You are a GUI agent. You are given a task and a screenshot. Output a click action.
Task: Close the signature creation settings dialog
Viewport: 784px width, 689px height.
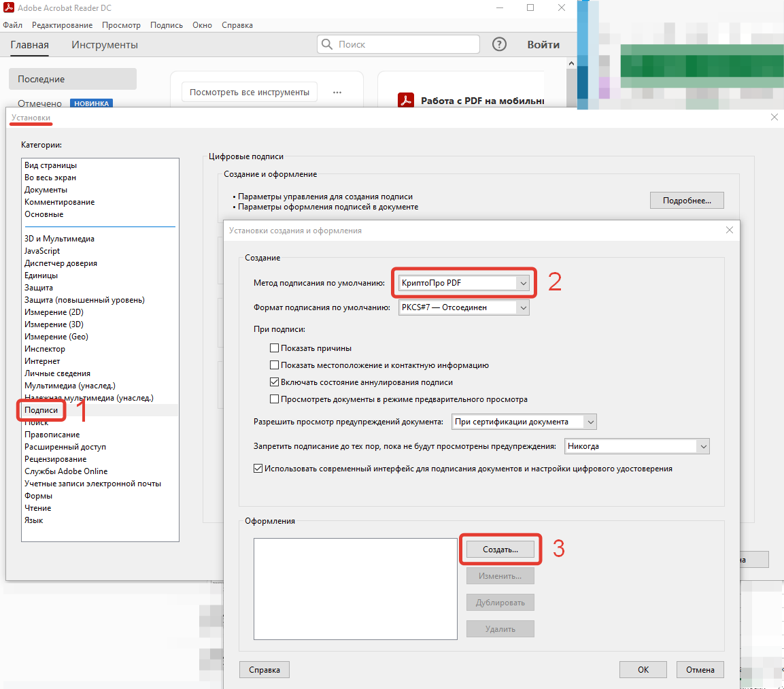click(730, 230)
